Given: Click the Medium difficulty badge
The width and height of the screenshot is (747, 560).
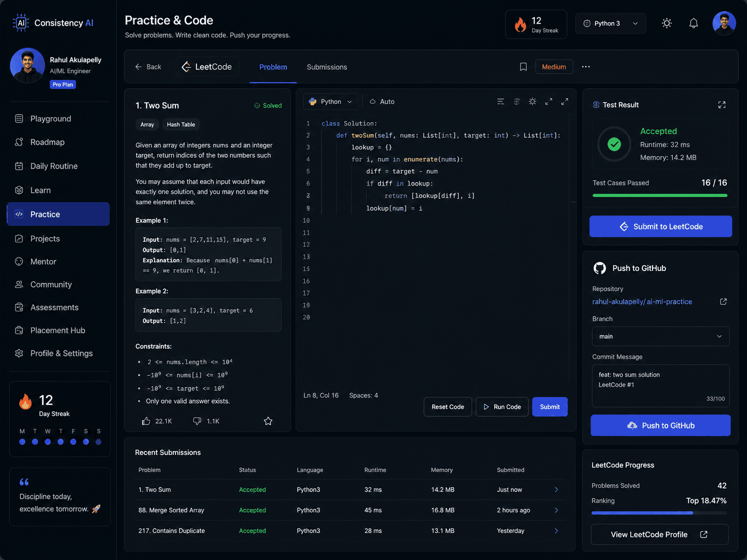Looking at the screenshot, I should click(554, 67).
